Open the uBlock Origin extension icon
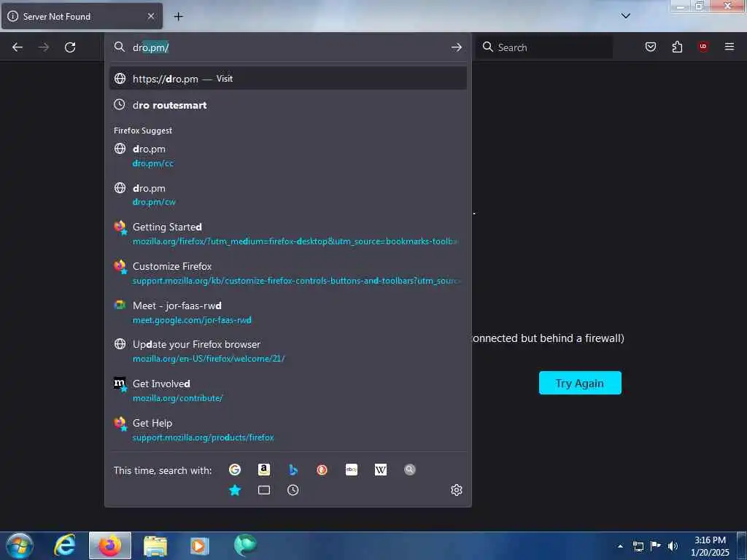Screen dimensions: 747x560 [x=703, y=47]
